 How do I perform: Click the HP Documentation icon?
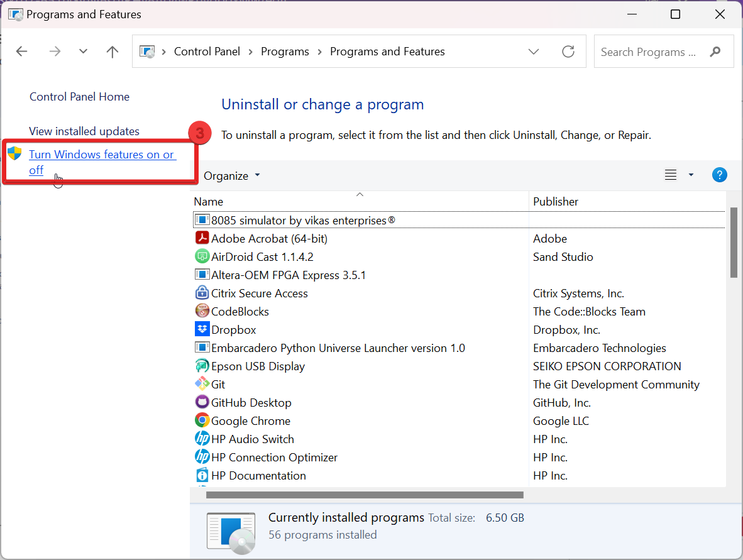point(202,475)
